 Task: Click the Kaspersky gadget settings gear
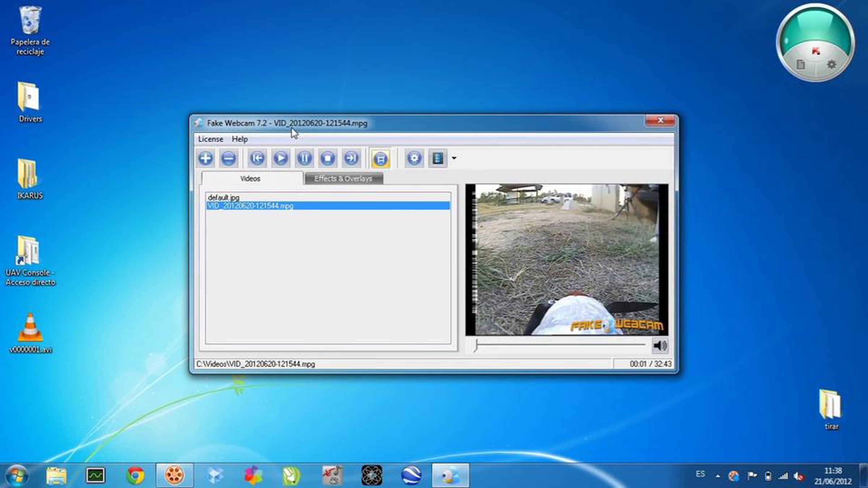click(831, 65)
